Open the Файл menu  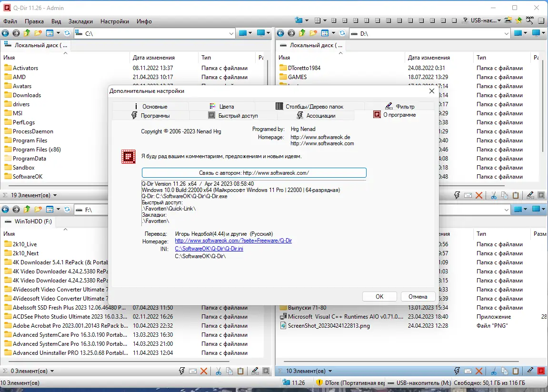tap(10, 21)
